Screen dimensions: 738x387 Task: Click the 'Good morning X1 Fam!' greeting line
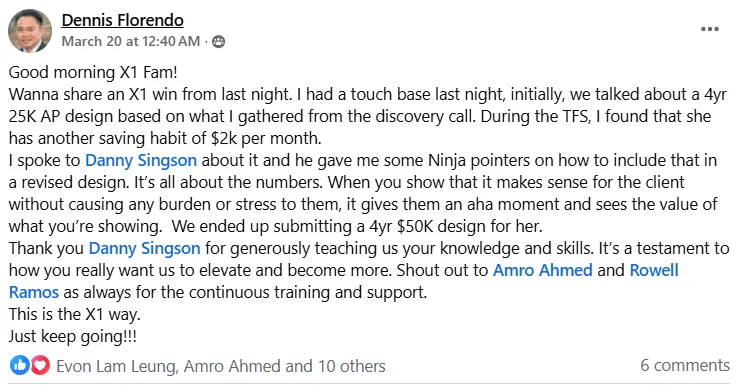click(93, 73)
